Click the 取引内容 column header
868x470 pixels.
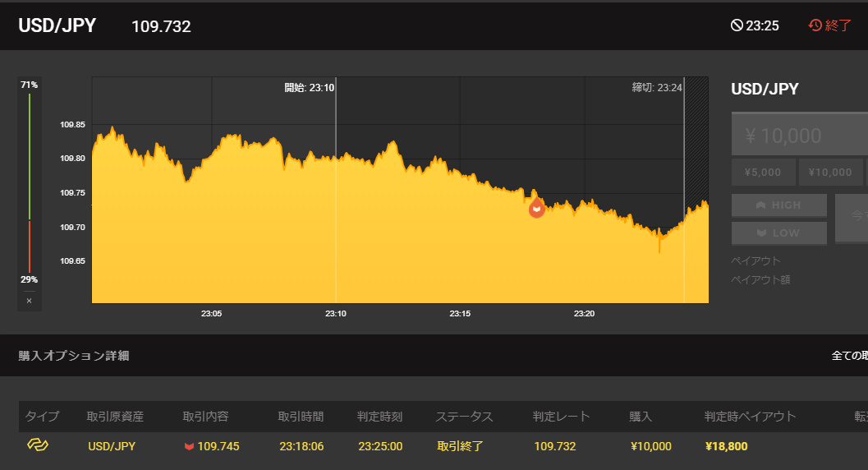206,417
